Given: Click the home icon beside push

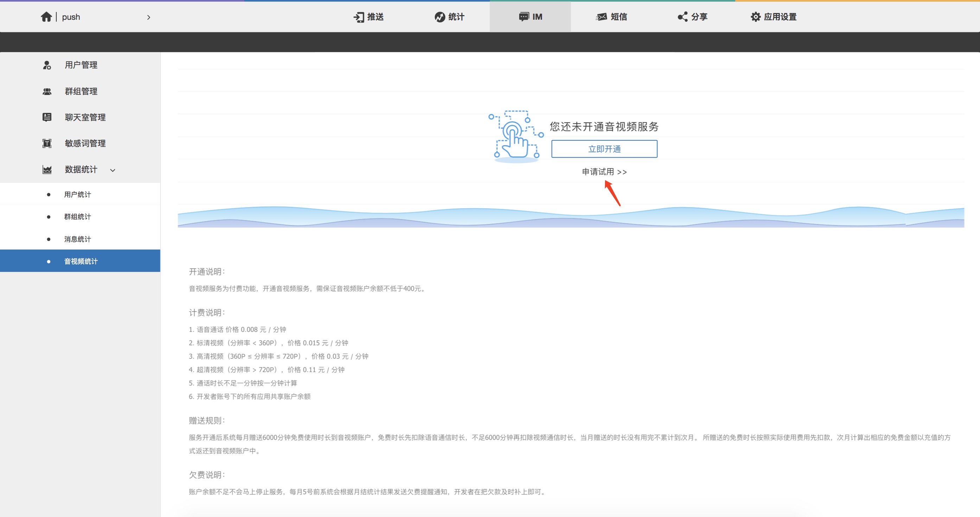Looking at the screenshot, I should (x=46, y=17).
